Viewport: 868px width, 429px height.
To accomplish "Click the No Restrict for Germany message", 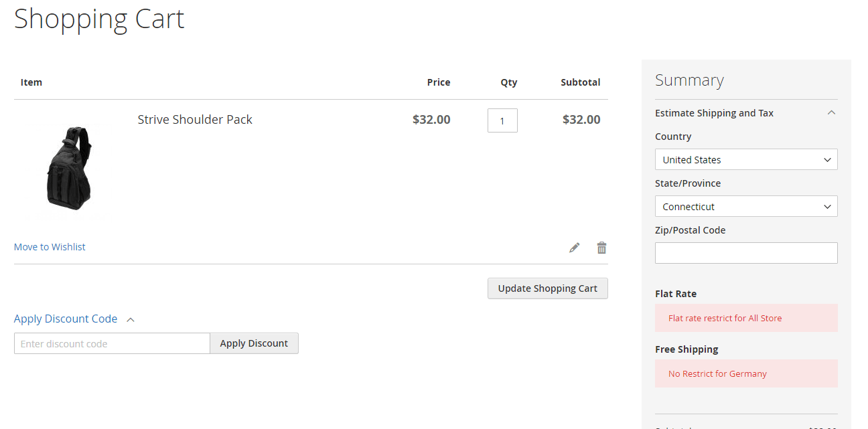I will pos(717,373).
